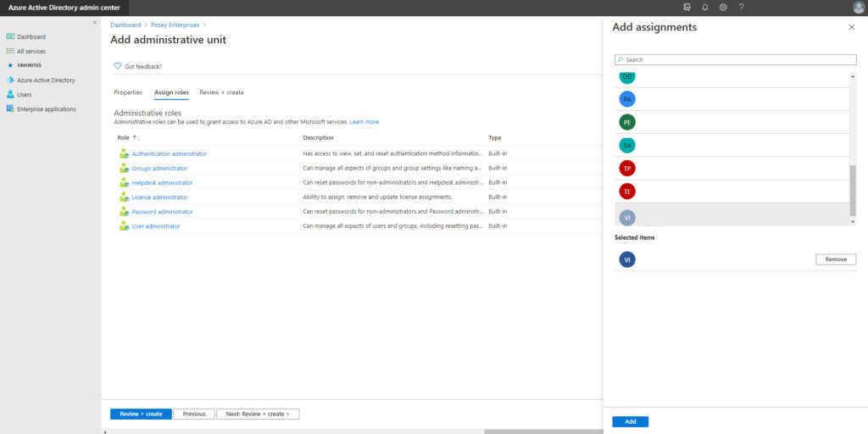Select the PE user avatar
The width and height of the screenshot is (868, 434).
point(627,122)
